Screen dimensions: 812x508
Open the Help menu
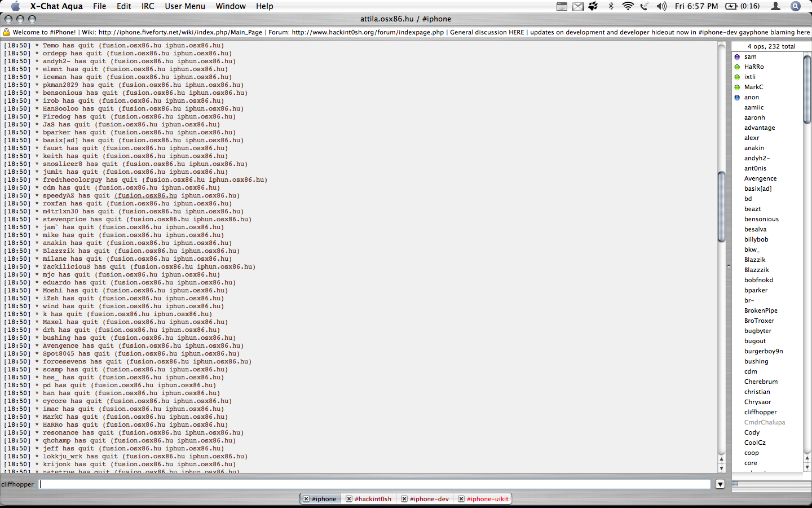264,6
